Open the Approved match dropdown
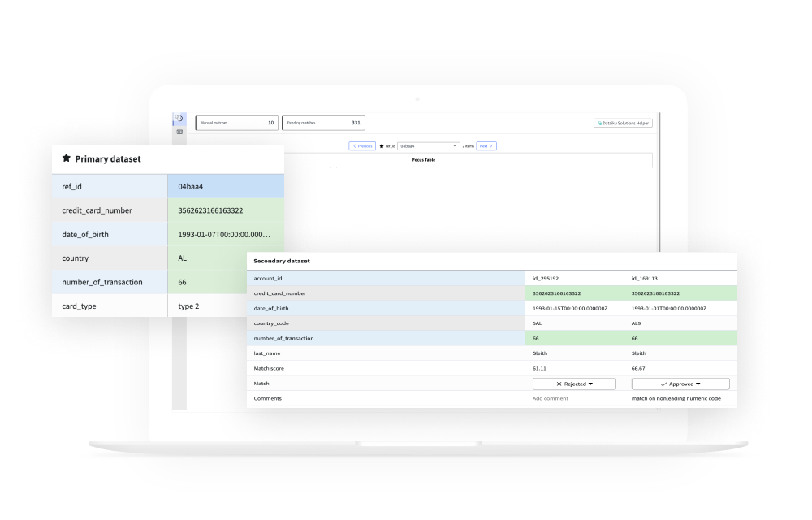 click(680, 383)
